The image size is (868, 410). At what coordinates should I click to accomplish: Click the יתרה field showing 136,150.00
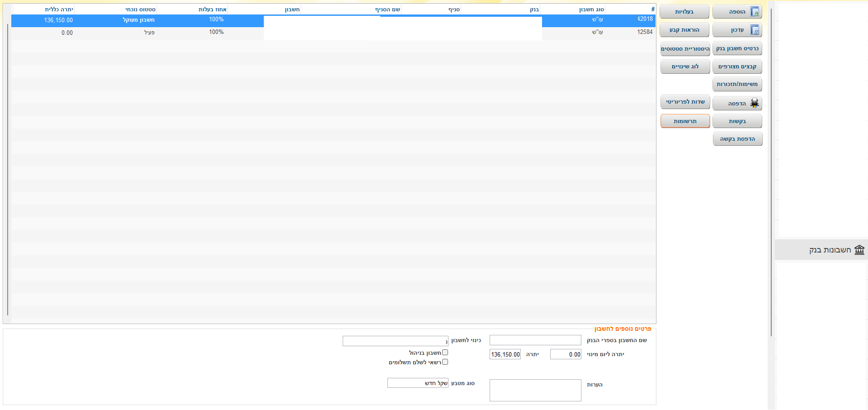pyautogui.click(x=505, y=354)
